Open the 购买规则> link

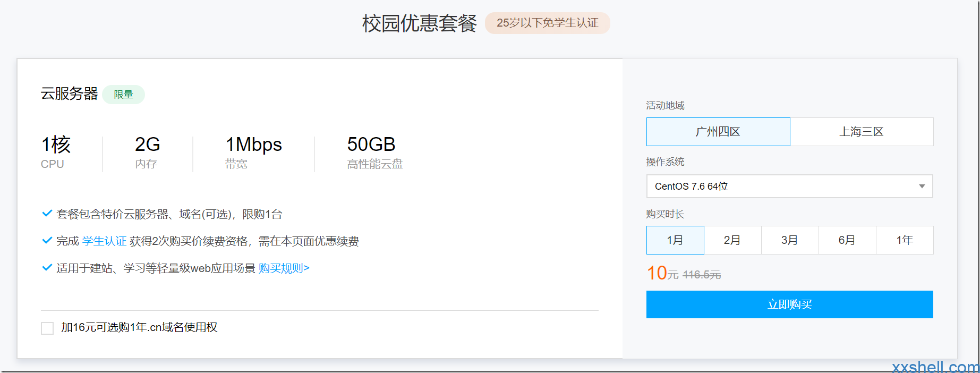(284, 268)
